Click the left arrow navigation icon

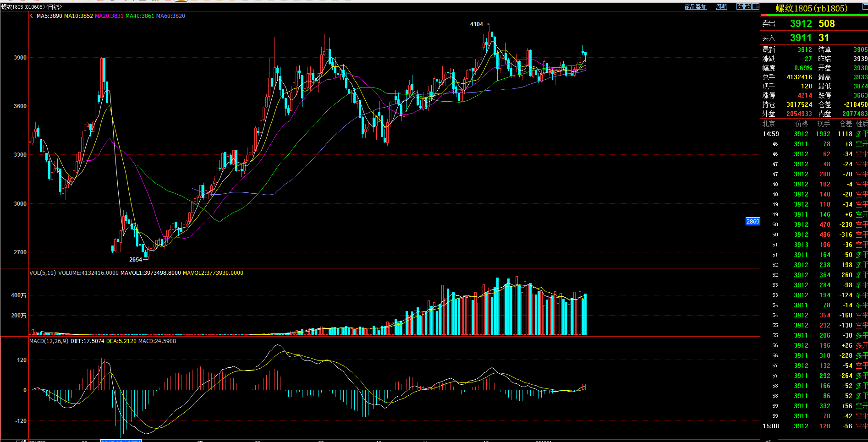[x=740, y=6]
